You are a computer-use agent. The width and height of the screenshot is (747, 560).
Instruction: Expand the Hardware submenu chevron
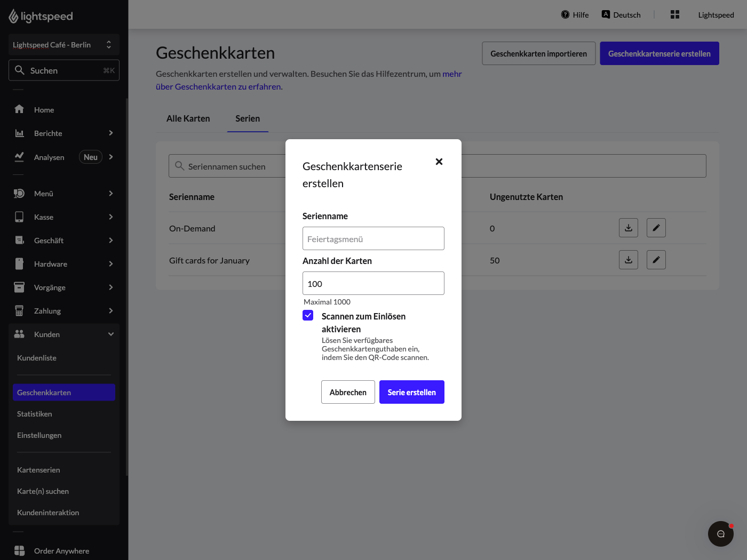tap(111, 263)
